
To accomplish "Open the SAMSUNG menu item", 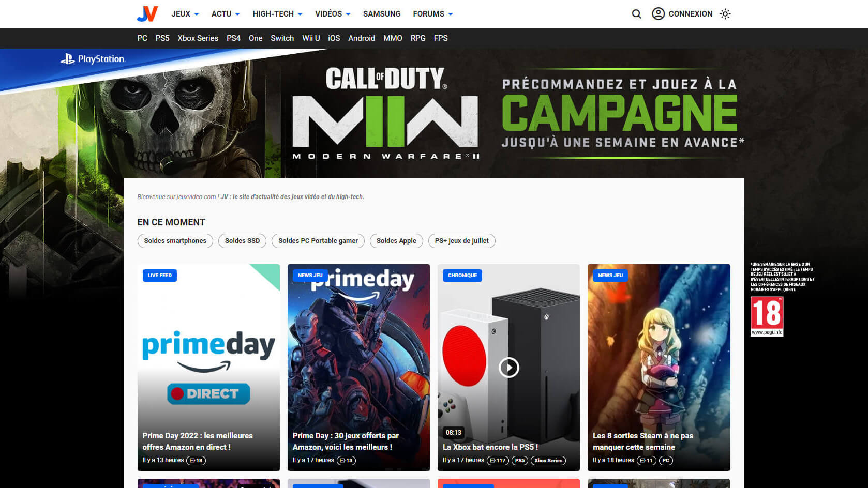I will coord(381,14).
